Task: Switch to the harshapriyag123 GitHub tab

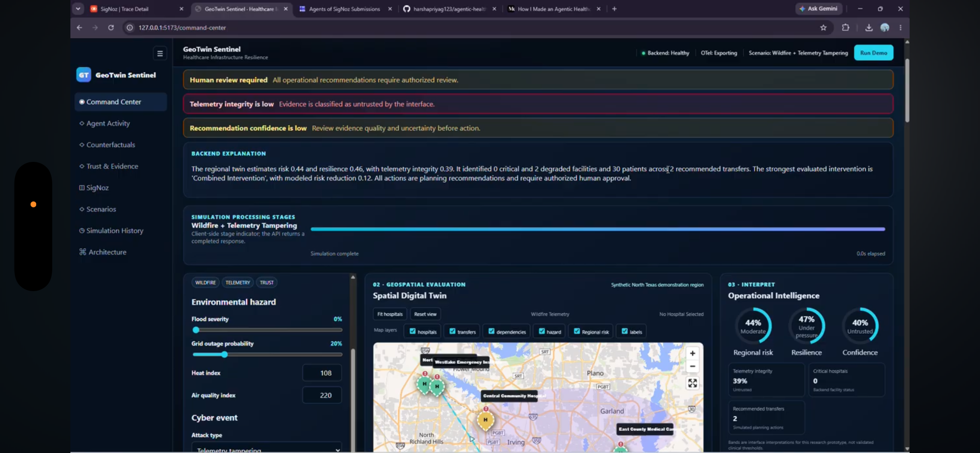Action: click(449, 9)
